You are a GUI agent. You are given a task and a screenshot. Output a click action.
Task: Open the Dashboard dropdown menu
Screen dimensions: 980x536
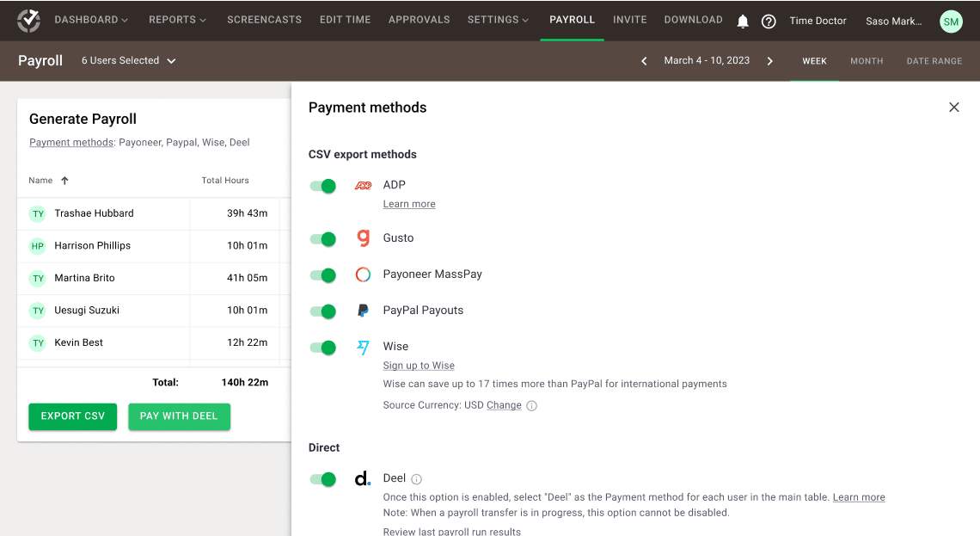pyautogui.click(x=91, y=20)
